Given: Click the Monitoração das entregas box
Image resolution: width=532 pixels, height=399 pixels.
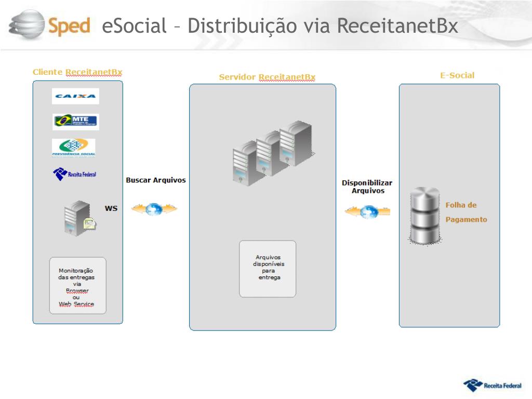Looking at the screenshot, I should 78,285.
